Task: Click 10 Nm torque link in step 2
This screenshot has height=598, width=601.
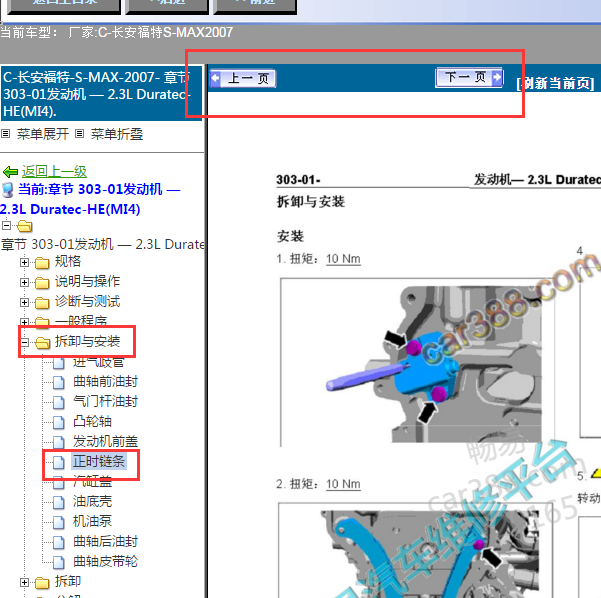Action: (343, 484)
